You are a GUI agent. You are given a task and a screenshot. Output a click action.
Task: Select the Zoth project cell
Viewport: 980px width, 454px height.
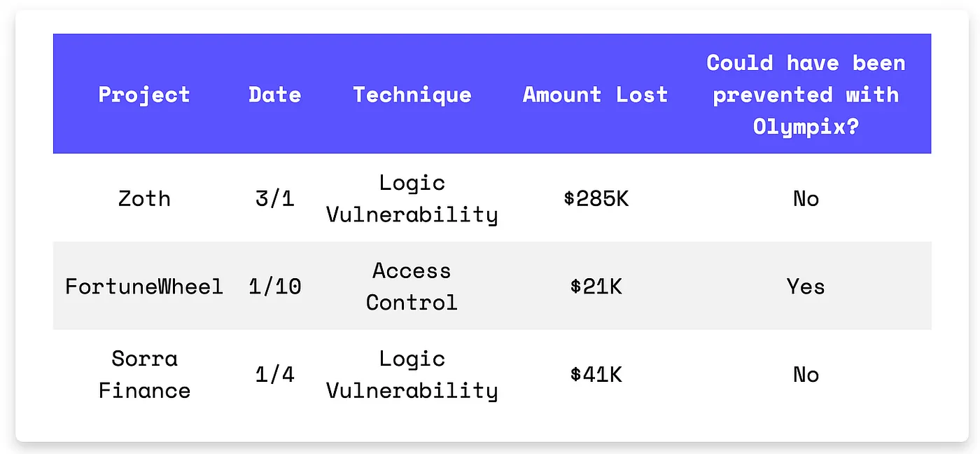pyautogui.click(x=144, y=198)
